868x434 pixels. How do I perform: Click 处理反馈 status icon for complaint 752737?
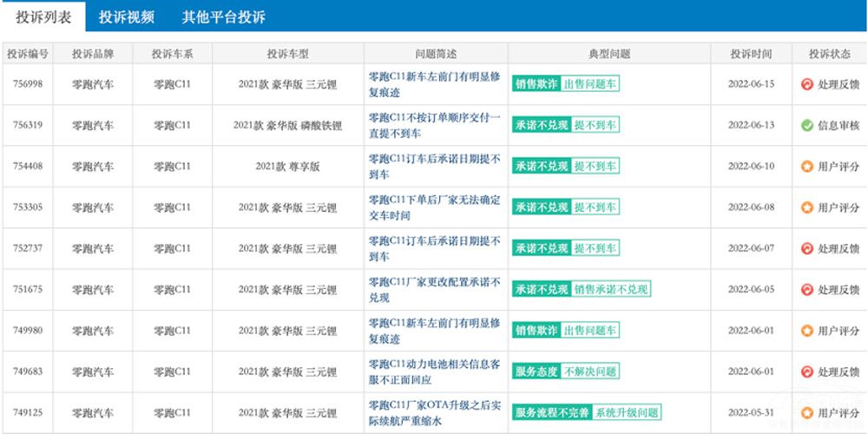806,248
